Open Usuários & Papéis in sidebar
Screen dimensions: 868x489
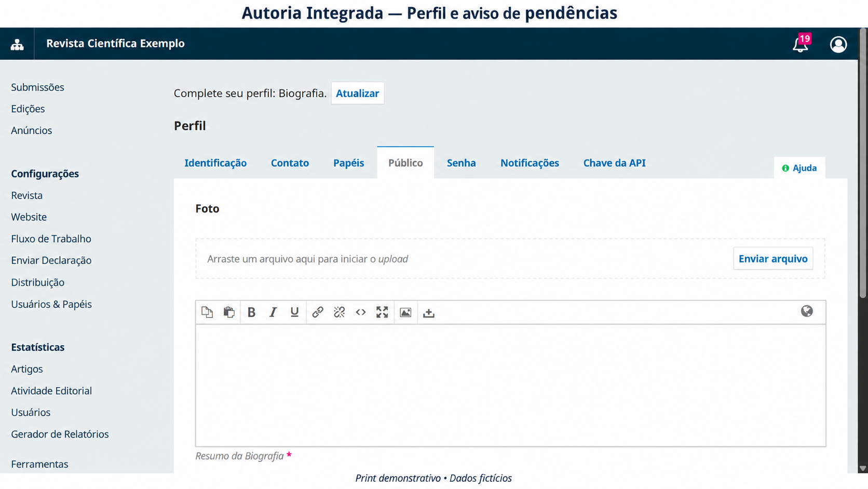(51, 304)
